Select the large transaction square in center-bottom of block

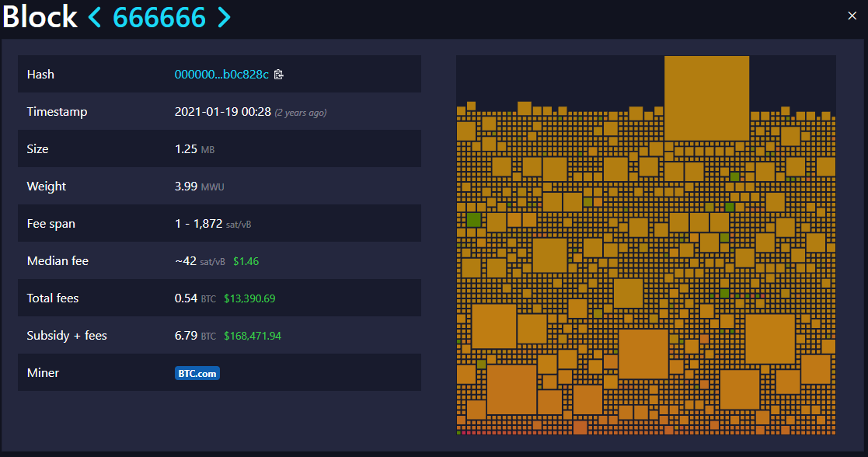643,354
